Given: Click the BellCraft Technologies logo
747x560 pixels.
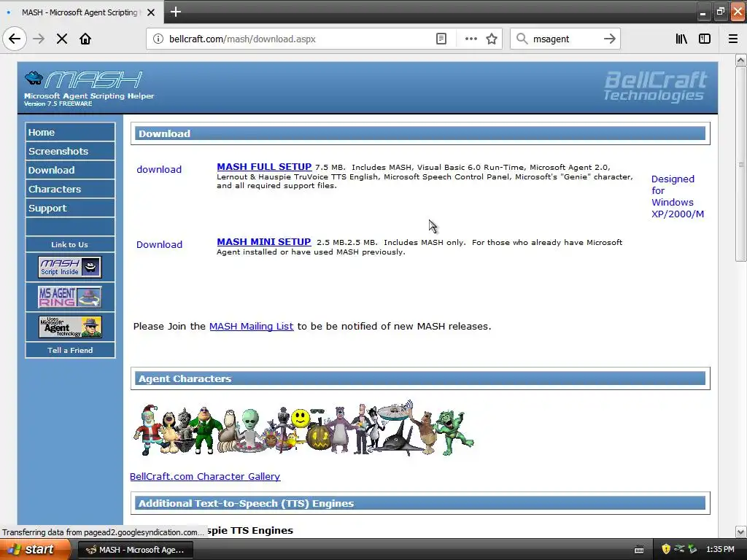Looking at the screenshot, I should 655,86.
